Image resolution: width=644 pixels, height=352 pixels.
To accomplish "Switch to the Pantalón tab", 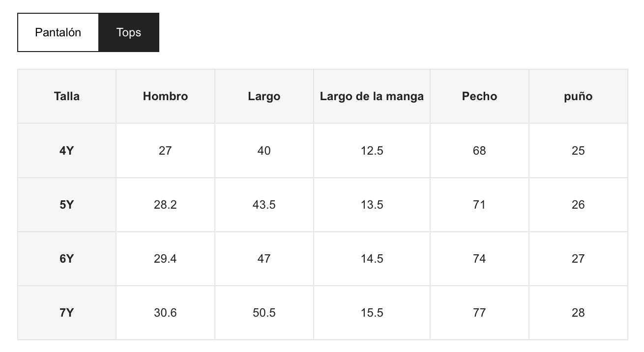I will pos(58,32).
